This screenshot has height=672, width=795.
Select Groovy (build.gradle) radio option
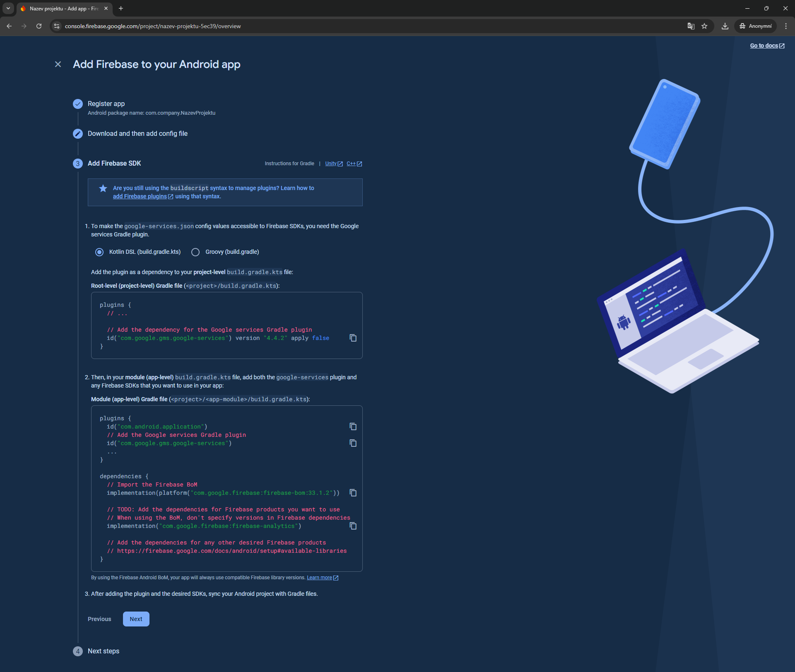[195, 252]
